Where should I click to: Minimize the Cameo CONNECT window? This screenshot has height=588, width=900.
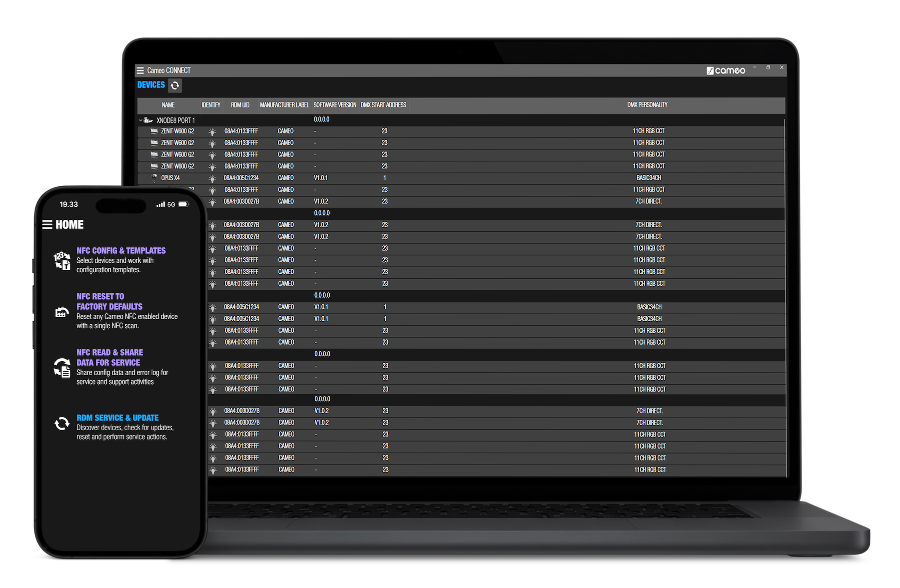tap(755, 67)
